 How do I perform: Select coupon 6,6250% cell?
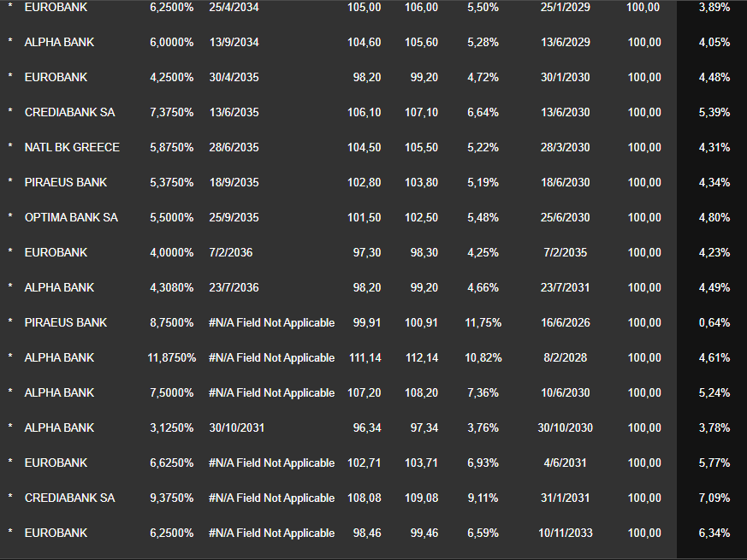click(171, 463)
